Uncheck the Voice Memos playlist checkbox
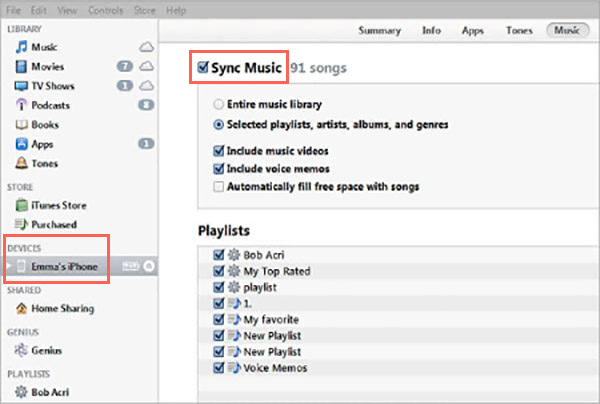600x404 pixels. 218,368
